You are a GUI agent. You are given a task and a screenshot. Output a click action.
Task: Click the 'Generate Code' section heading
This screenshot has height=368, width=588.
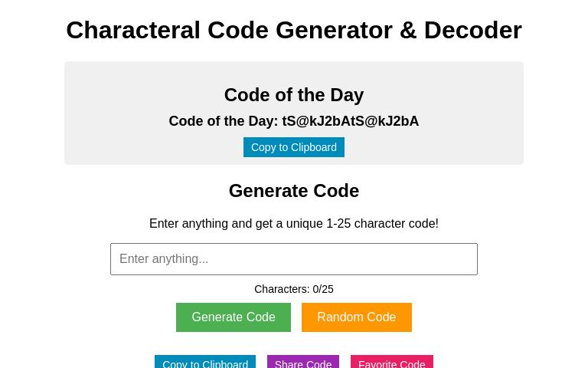coord(294,191)
